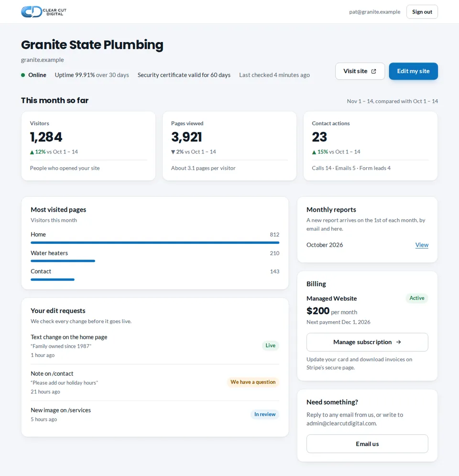This screenshot has height=476, width=459.
Task: Click the We have a question badge
Action: (253, 382)
